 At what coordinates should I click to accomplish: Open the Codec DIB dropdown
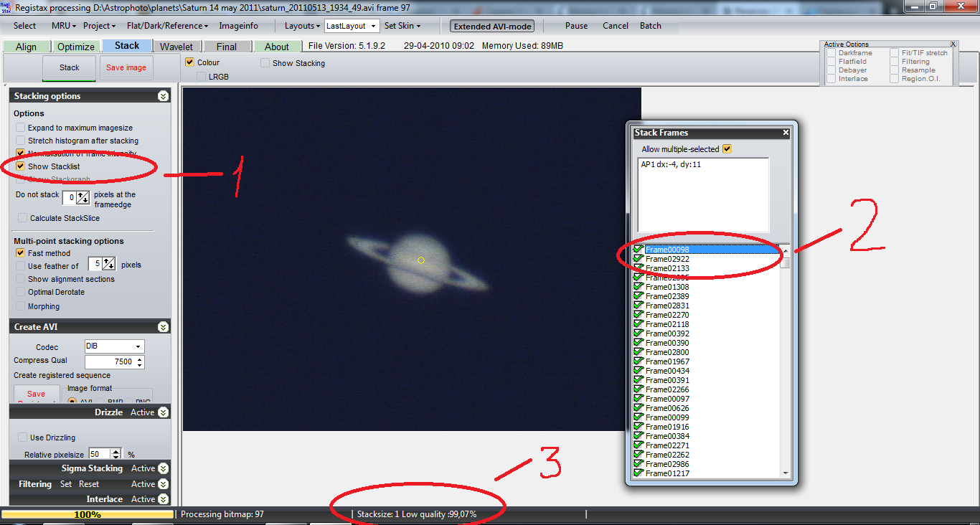138,346
